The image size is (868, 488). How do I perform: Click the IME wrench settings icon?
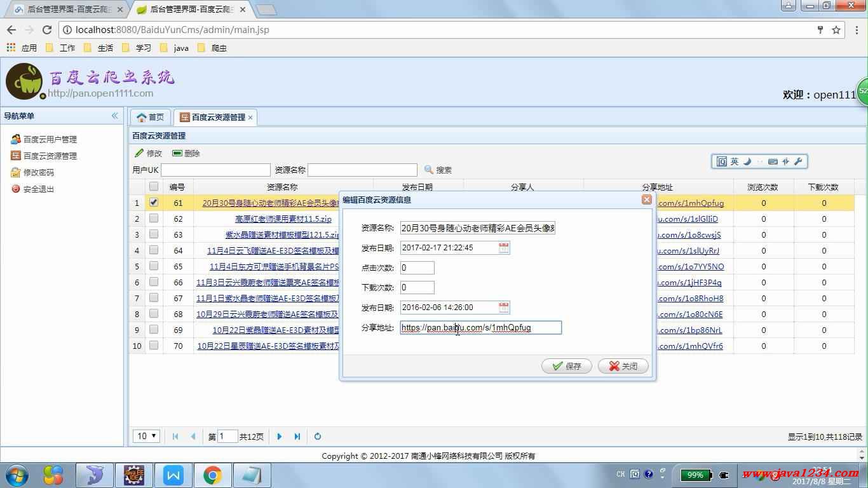click(x=798, y=161)
